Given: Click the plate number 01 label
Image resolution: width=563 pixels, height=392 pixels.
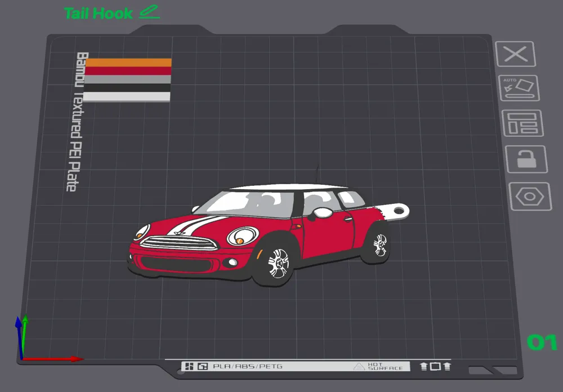Looking at the screenshot, I should coord(542,342).
